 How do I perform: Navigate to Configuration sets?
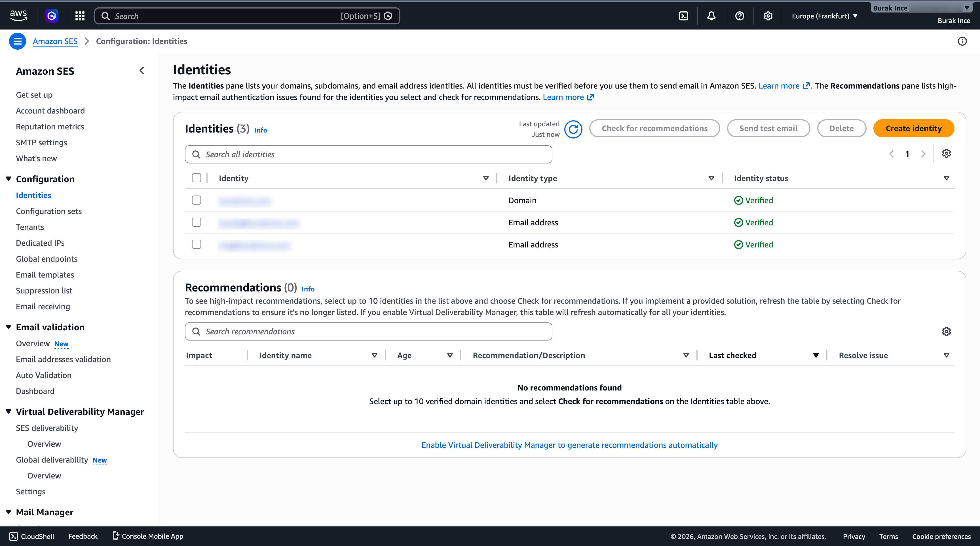point(49,211)
